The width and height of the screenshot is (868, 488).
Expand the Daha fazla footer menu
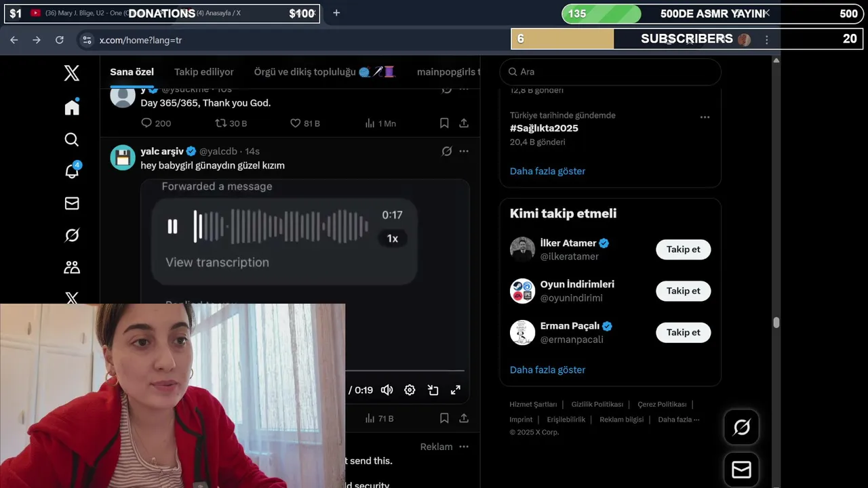tap(678, 420)
